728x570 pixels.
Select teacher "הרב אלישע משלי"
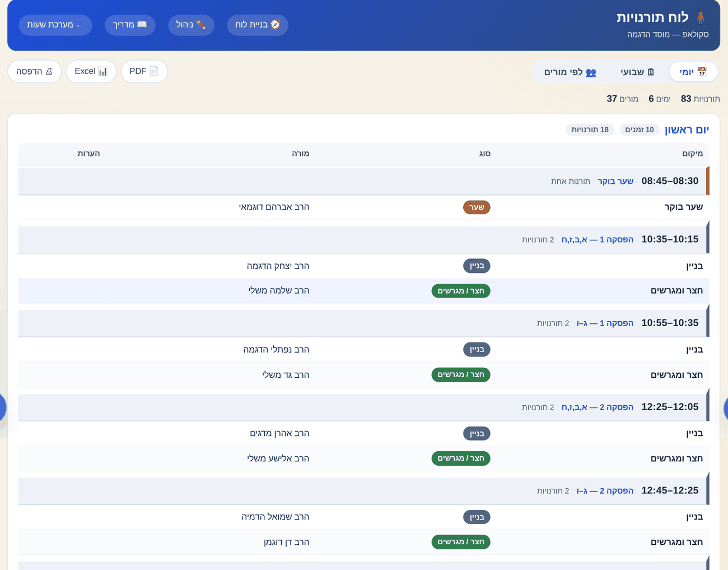pos(278,458)
